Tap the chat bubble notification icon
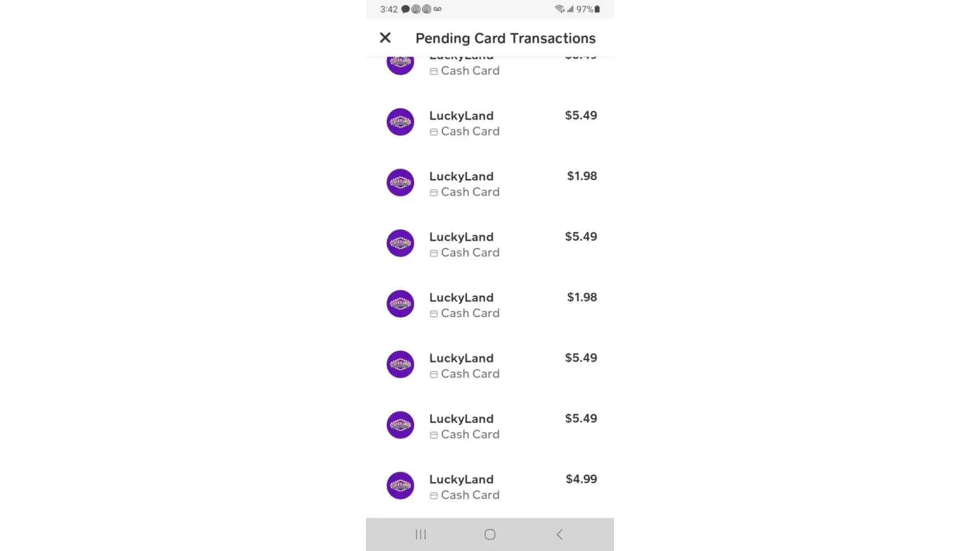This screenshot has width=980, height=551. [x=405, y=9]
